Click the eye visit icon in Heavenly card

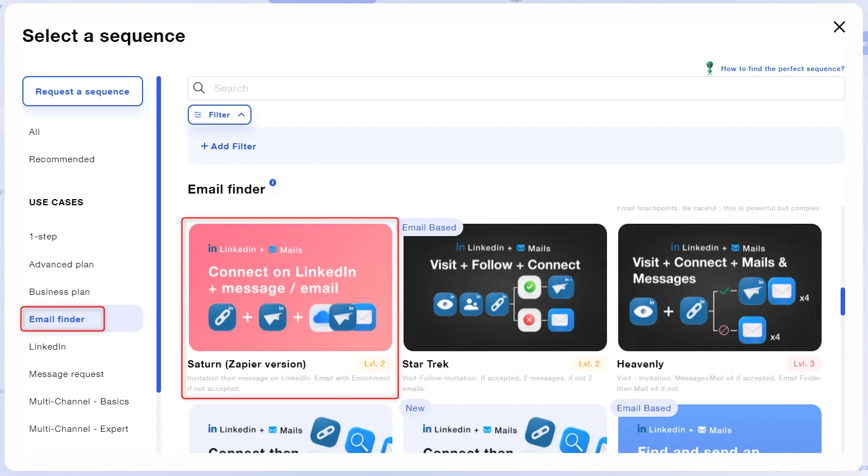coord(643,311)
